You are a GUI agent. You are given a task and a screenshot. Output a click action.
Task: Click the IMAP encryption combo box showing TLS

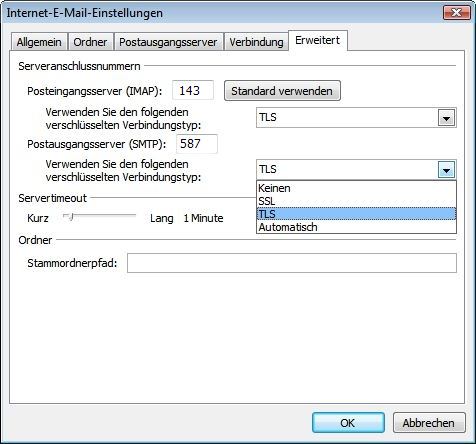pyautogui.click(x=356, y=118)
